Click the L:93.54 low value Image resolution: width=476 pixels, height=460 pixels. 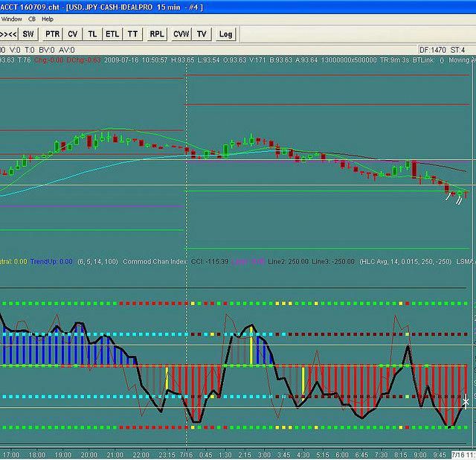208,60
